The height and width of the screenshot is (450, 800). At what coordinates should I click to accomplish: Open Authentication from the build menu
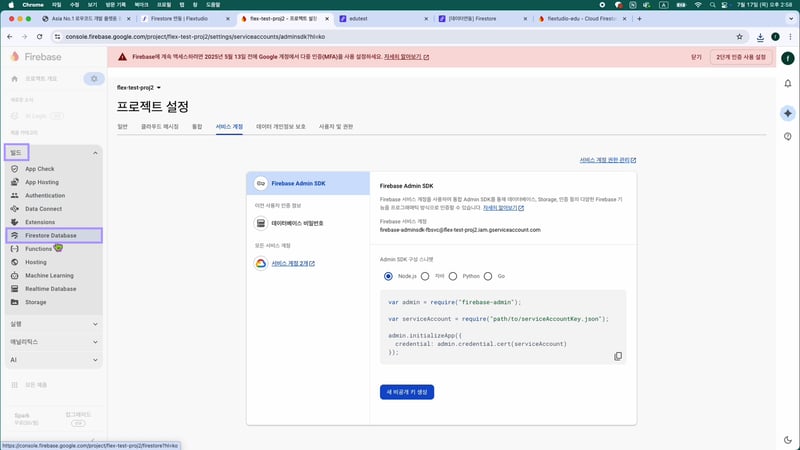coord(44,195)
